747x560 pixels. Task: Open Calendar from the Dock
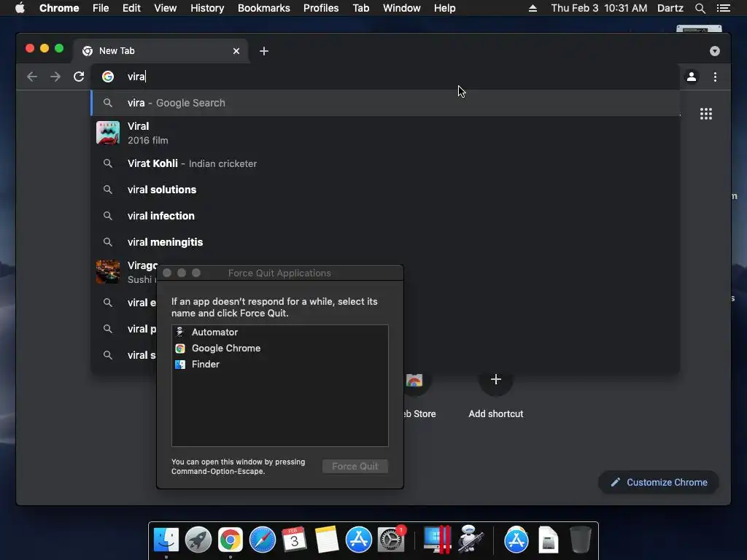(294, 540)
